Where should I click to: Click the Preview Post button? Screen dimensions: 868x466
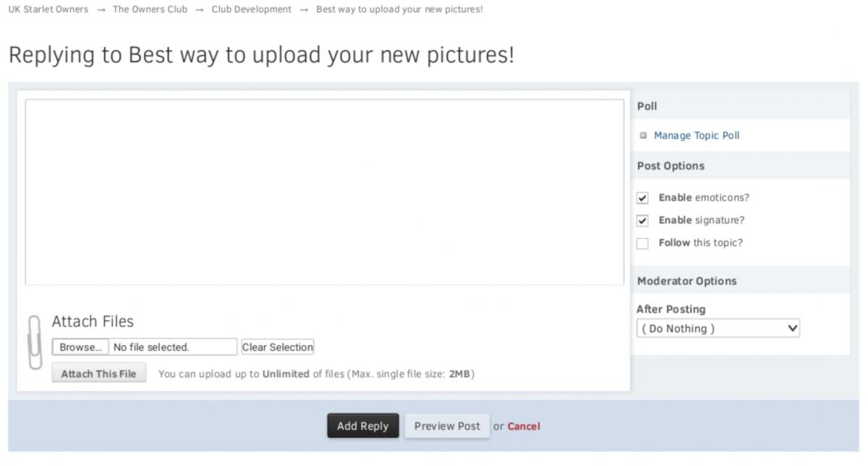pyautogui.click(x=447, y=426)
